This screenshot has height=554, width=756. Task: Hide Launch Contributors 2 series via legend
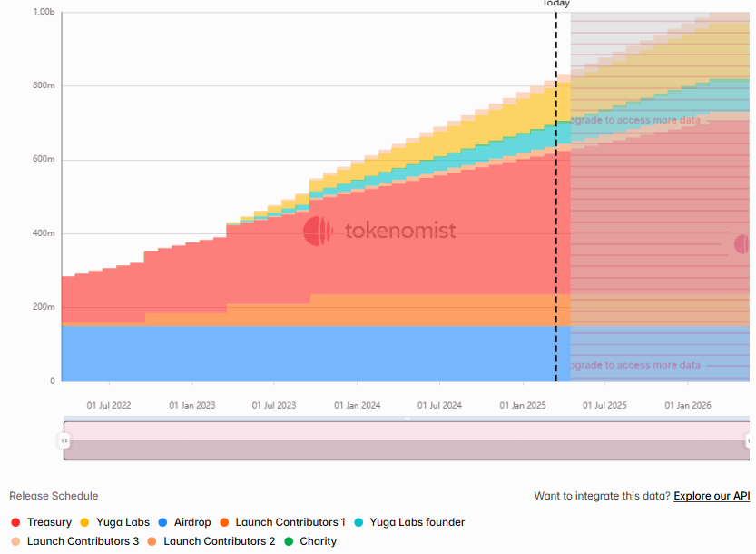[219, 541]
